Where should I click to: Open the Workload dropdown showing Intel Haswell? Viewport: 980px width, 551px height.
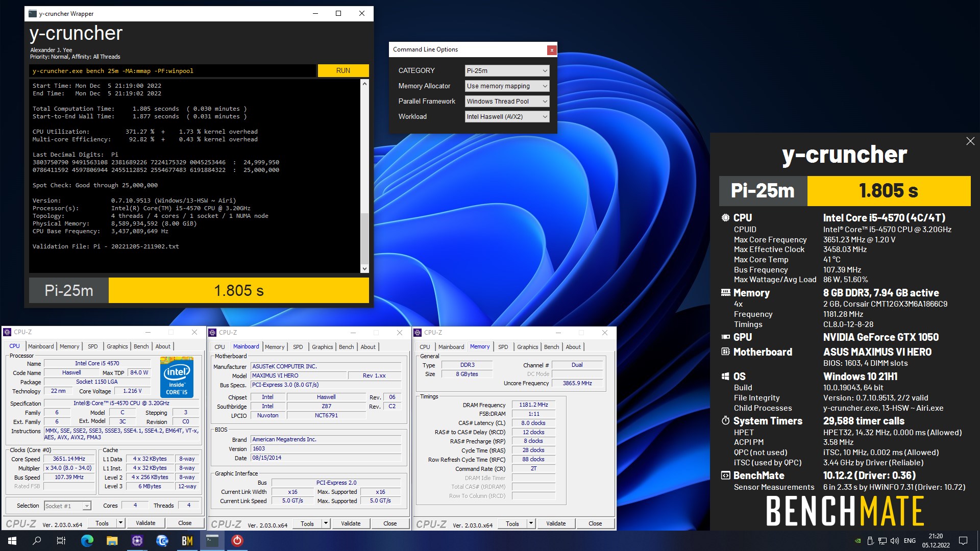click(x=507, y=117)
